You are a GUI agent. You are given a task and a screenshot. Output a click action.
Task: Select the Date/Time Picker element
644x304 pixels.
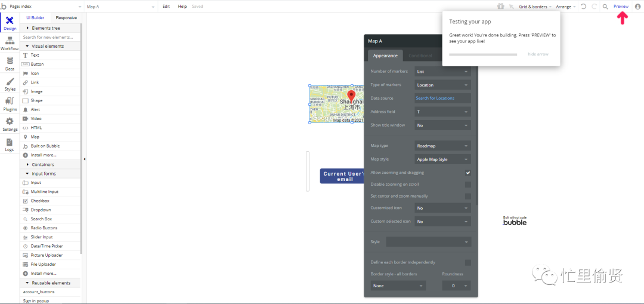point(51,246)
